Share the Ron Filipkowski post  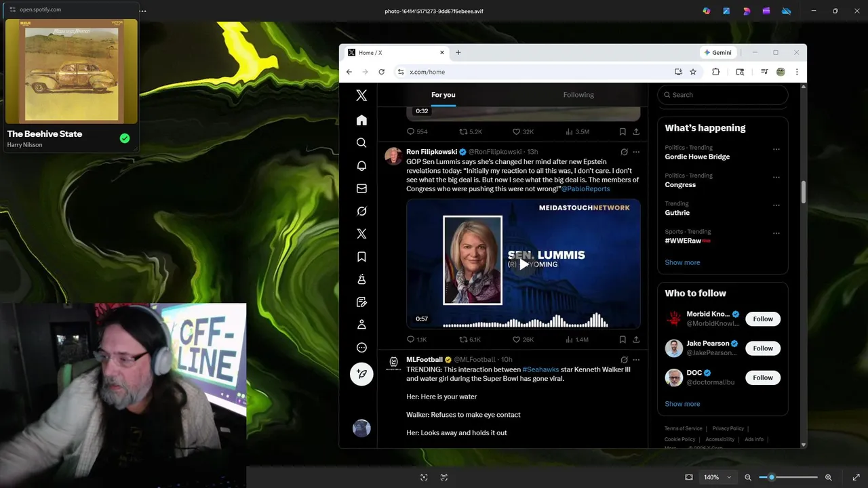click(636, 340)
